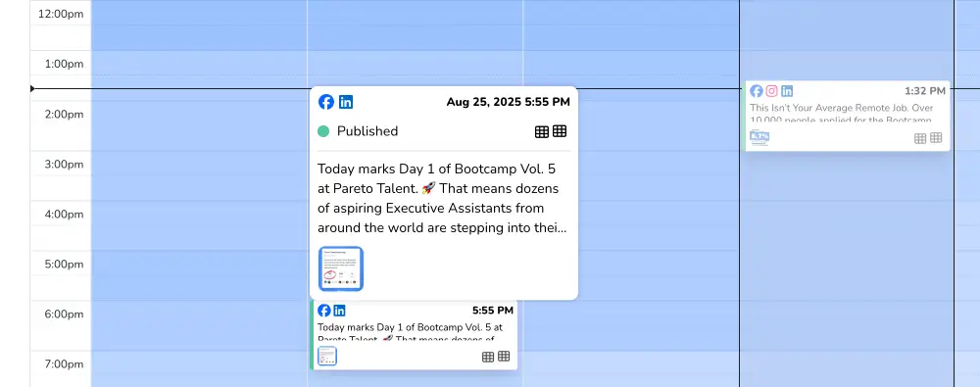
Task: Click the green Published status indicator
Action: click(x=323, y=131)
